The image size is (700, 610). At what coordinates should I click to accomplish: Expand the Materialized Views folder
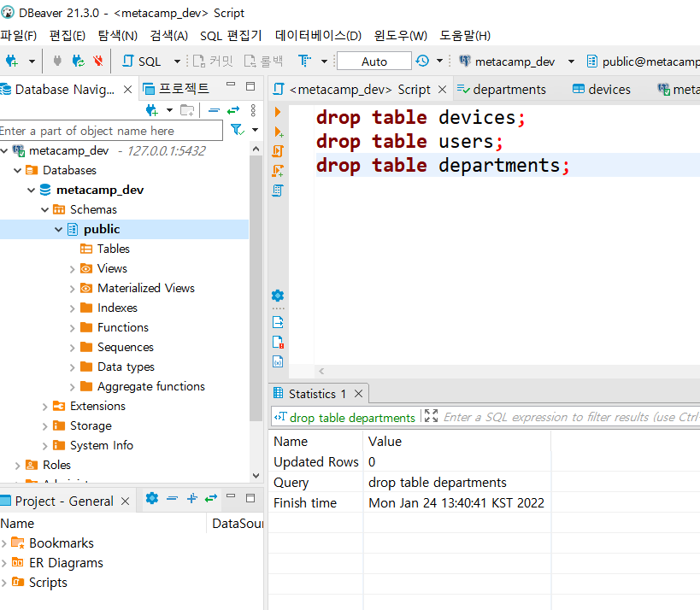(72, 289)
